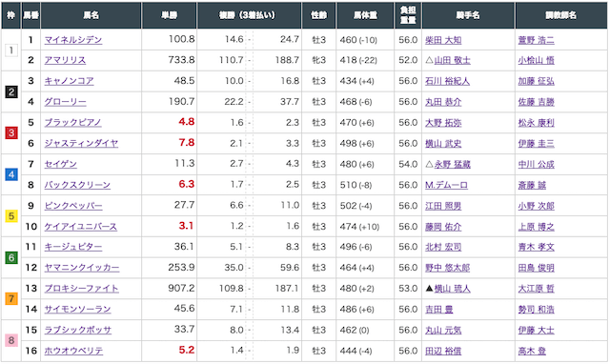Viewport: 610px width, 364px height.
Task: Open trainer link 加藤 征弘
Action: click(x=536, y=81)
